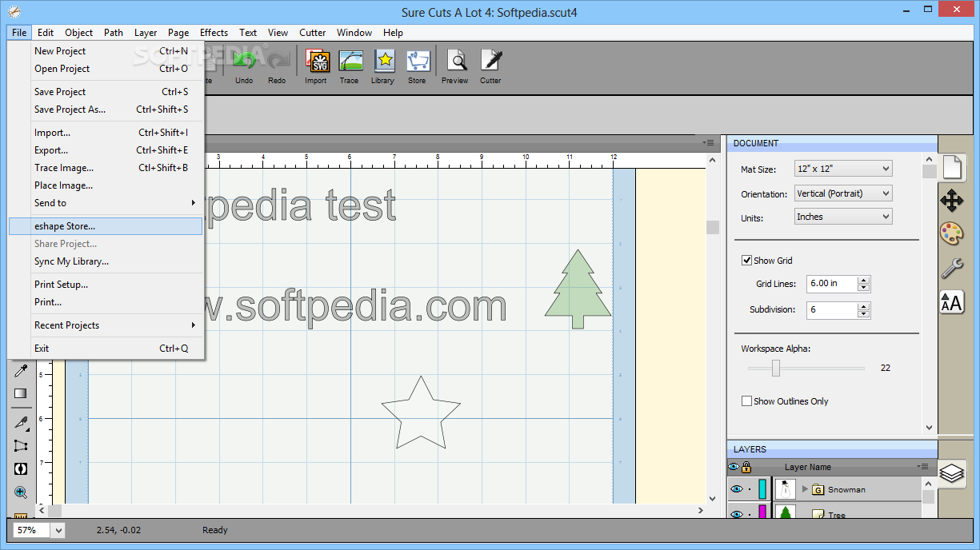Toggle all layers visibility eye in header
The width and height of the screenshot is (980, 550).
(x=734, y=467)
